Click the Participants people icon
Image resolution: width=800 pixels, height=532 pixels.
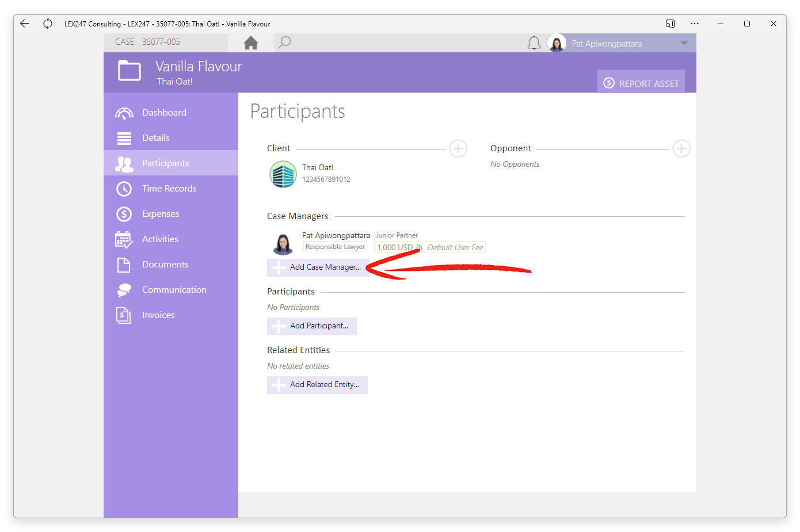[124, 164]
